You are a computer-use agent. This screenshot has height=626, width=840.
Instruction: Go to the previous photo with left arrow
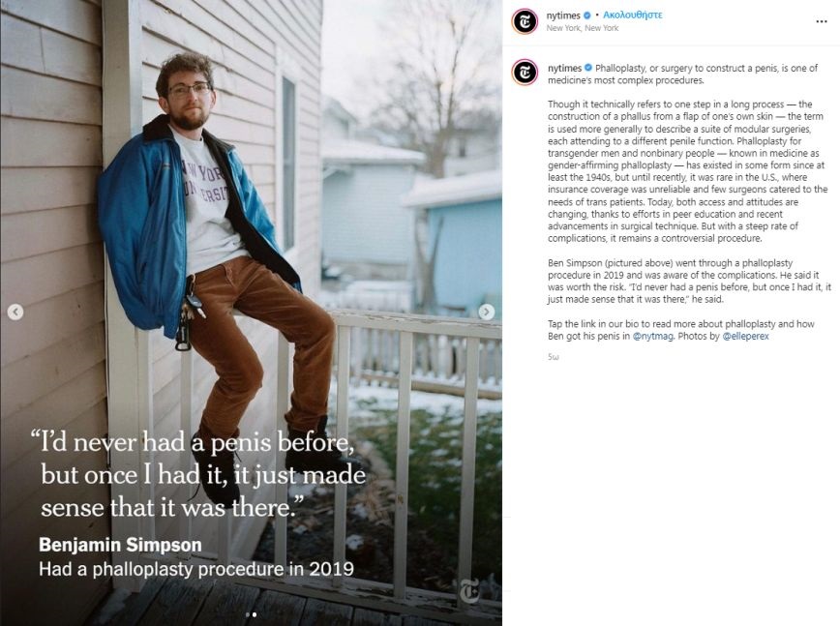coord(15,312)
